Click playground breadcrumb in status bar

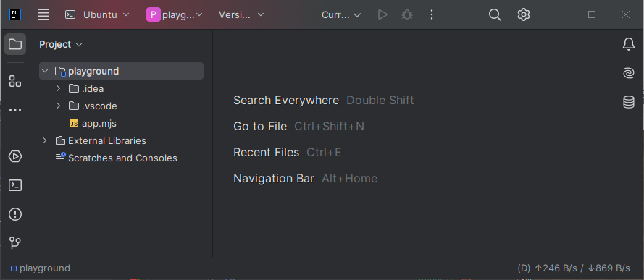tap(41, 268)
